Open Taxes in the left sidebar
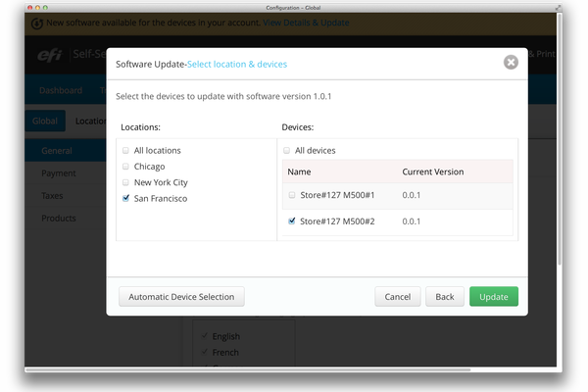 click(x=52, y=195)
